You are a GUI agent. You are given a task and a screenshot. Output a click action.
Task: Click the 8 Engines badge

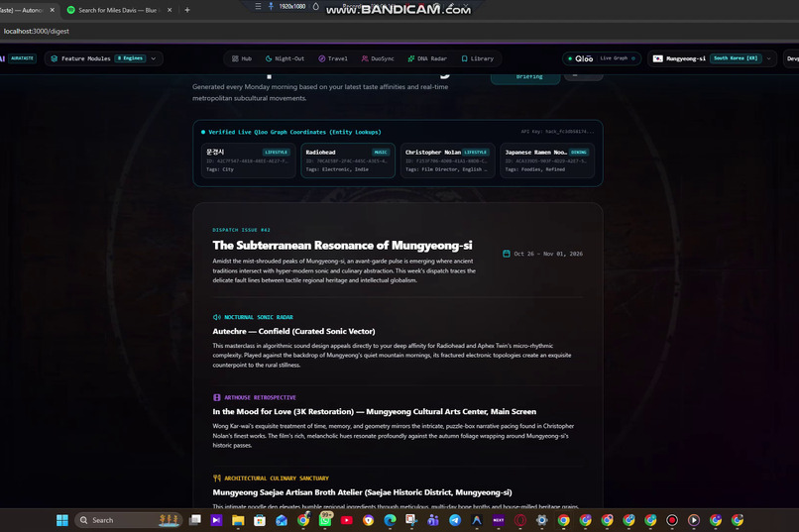pos(131,58)
